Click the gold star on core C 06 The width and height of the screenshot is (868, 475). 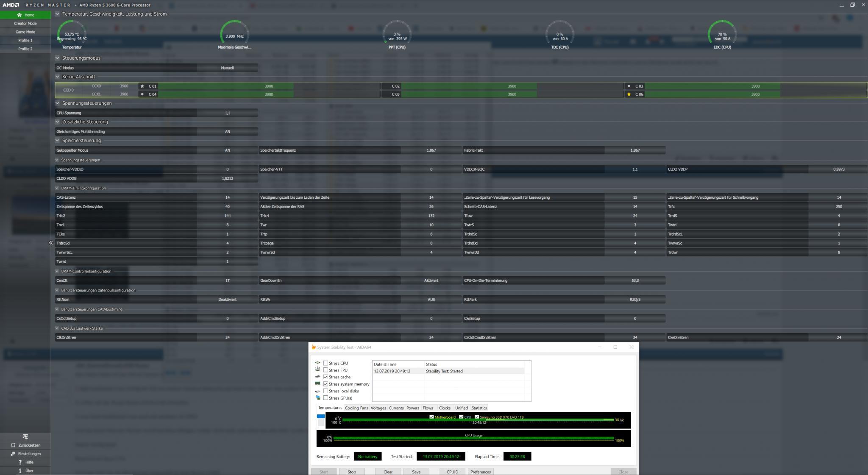pyautogui.click(x=629, y=94)
